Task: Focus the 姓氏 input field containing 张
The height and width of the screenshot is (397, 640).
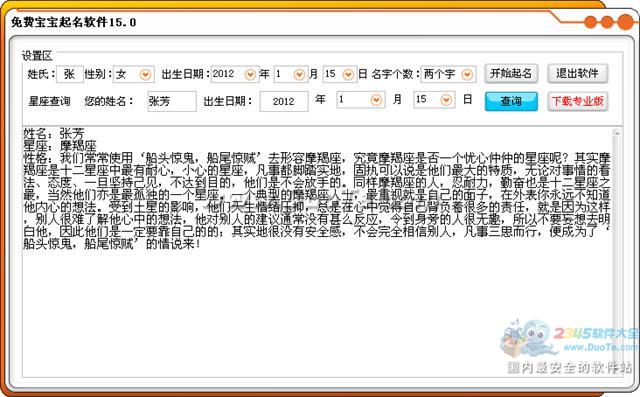Action: coord(70,74)
